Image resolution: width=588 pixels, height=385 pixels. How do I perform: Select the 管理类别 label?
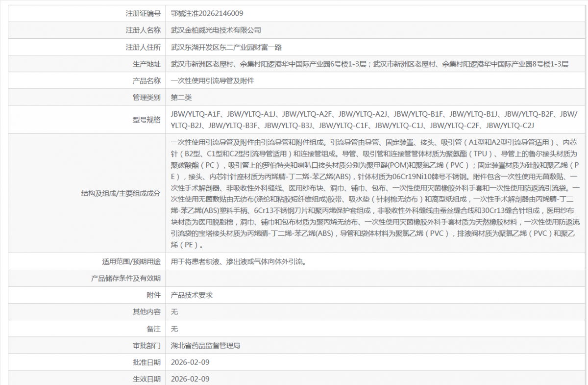tap(147, 97)
